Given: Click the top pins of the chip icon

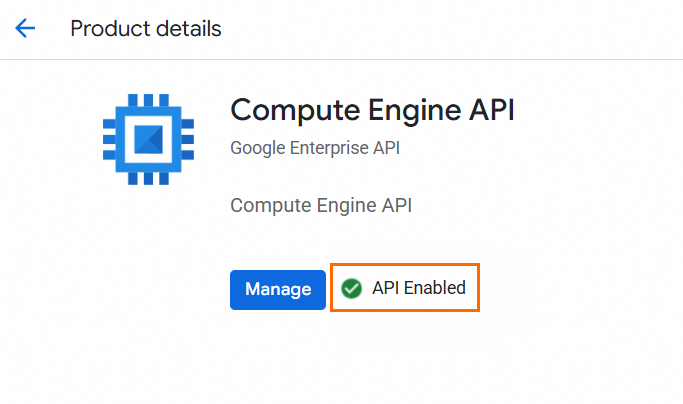Looking at the screenshot, I should pos(148,100).
